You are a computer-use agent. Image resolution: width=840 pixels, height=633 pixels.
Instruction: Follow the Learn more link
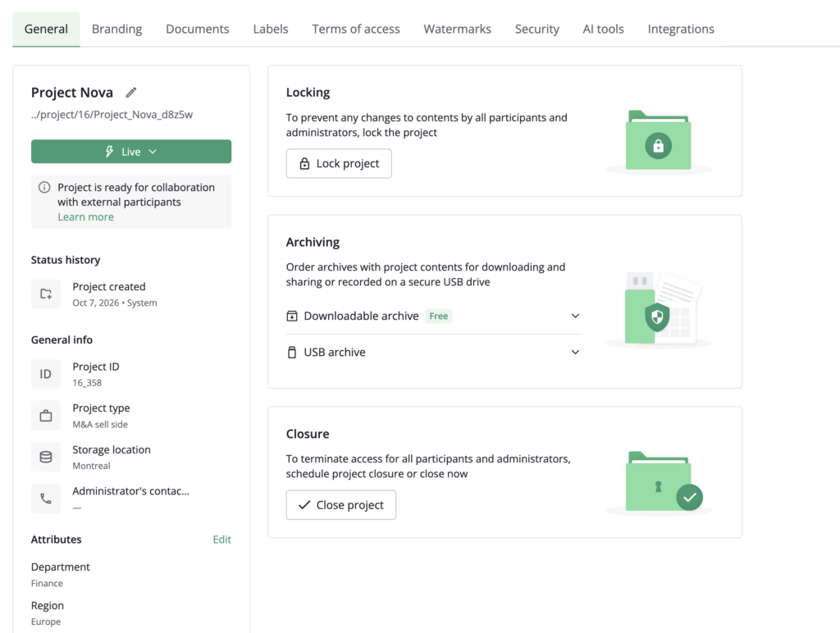click(x=85, y=217)
